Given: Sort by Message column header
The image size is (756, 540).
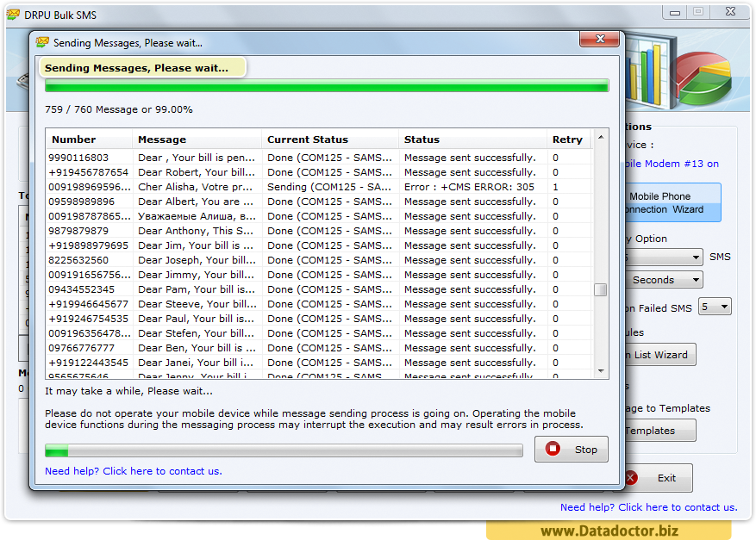Looking at the screenshot, I should pyautogui.click(x=197, y=140).
